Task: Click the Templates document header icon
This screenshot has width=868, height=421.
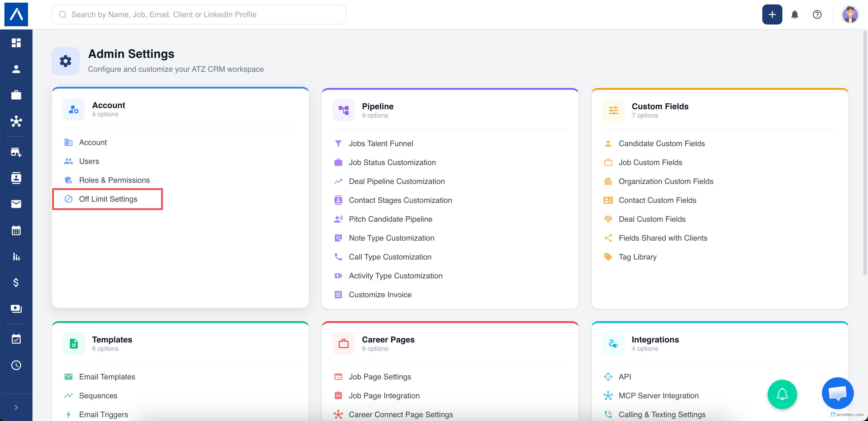Action: pyautogui.click(x=74, y=344)
